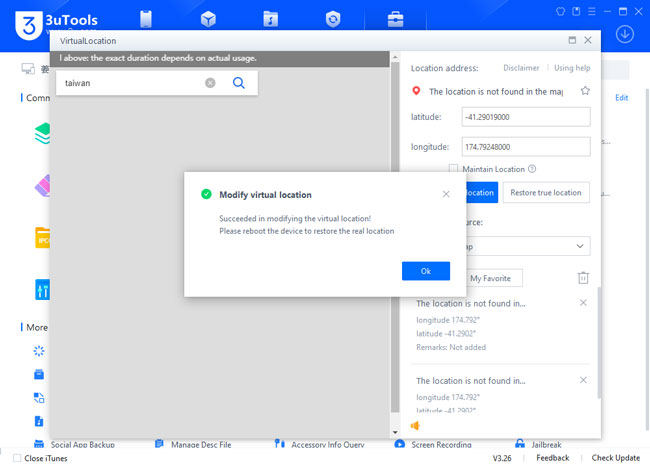Click the trash icon to delete history
Image resolution: width=650 pixels, height=468 pixels.
(x=583, y=277)
